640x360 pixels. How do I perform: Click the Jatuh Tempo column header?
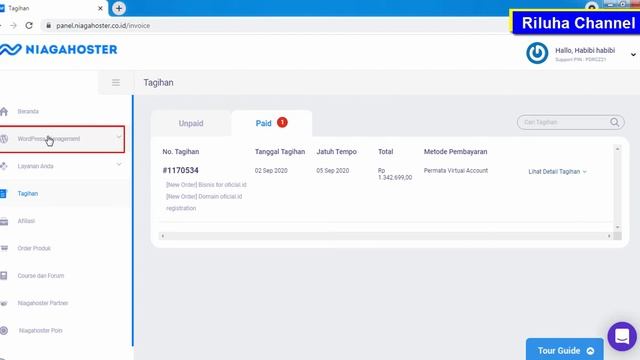click(336, 151)
